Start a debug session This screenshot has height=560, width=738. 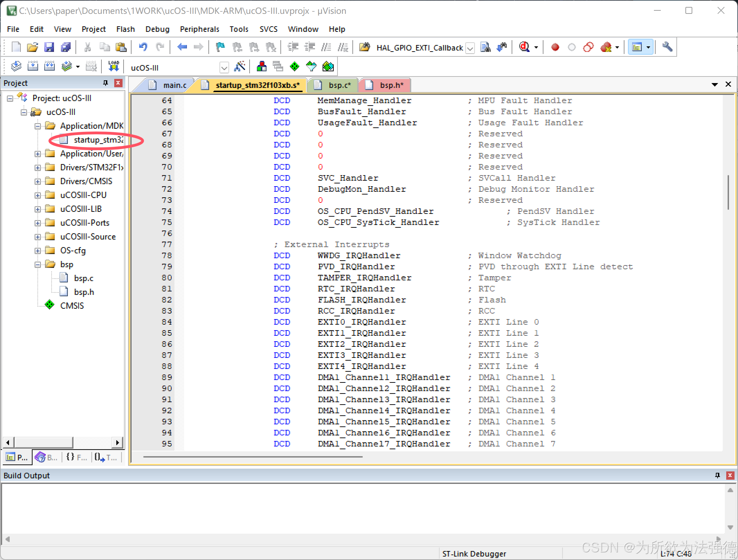[524, 47]
